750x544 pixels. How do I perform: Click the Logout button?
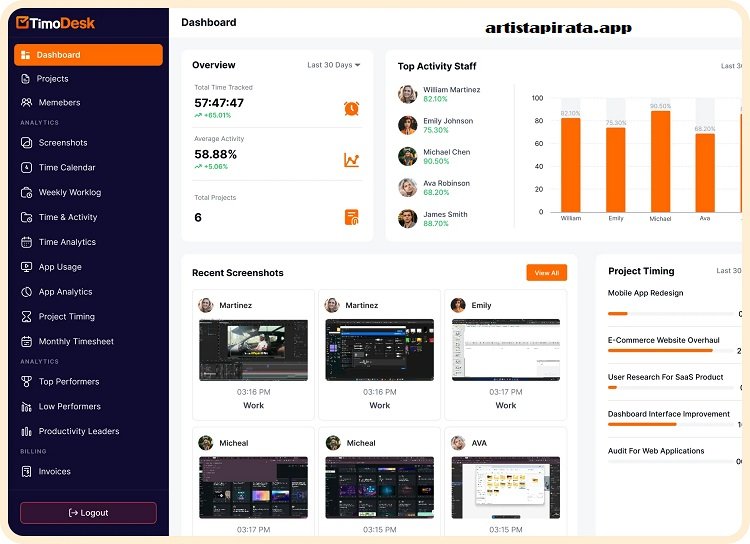[x=88, y=513]
